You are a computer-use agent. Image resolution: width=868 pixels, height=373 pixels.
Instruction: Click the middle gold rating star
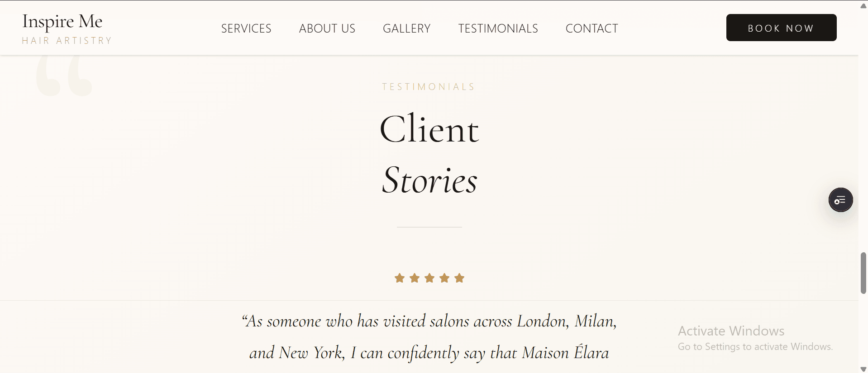pos(429,278)
